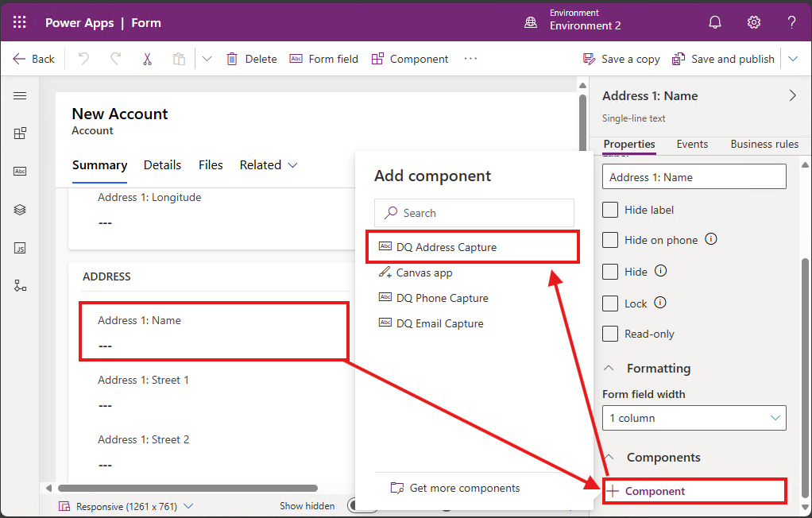812x518 pixels.
Task: Click the ADDRESS section header
Action: [106, 276]
